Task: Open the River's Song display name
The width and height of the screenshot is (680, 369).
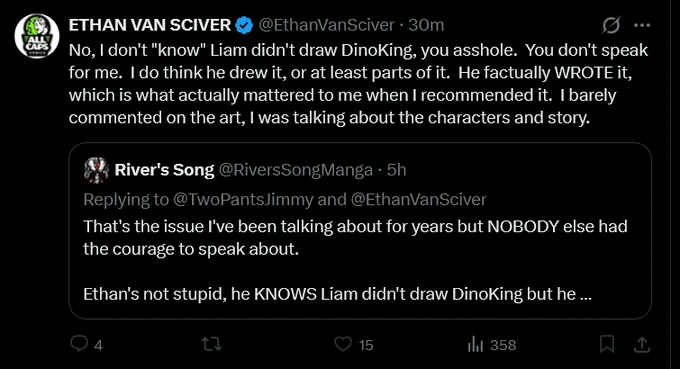Action: (x=164, y=170)
